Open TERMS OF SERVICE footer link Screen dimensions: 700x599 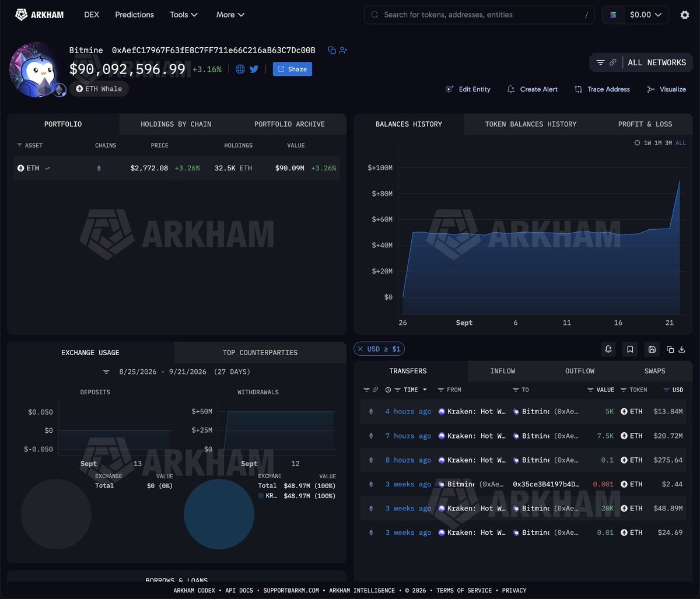464,590
